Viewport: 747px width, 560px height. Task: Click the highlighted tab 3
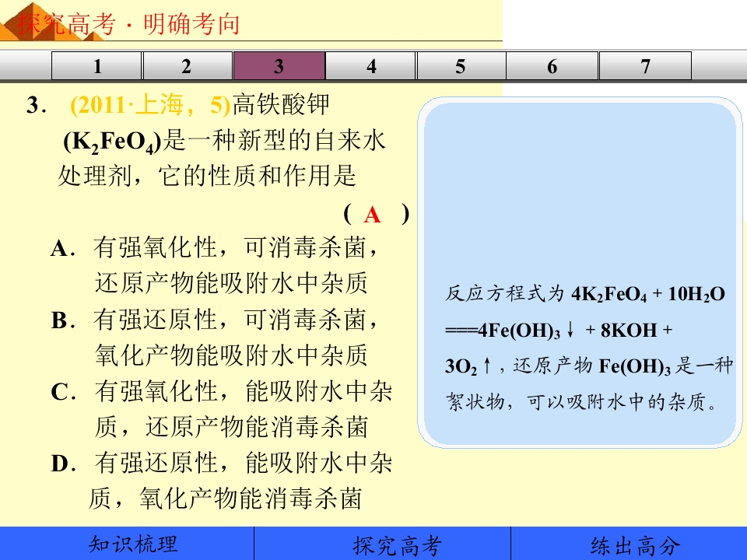(279, 65)
